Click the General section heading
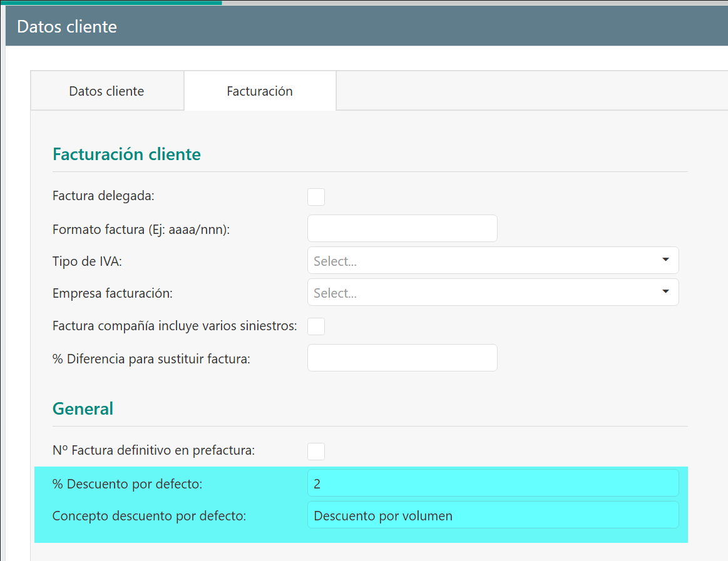Image resolution: width=728 pixels, height=561 pixels. tap(83, 408)
